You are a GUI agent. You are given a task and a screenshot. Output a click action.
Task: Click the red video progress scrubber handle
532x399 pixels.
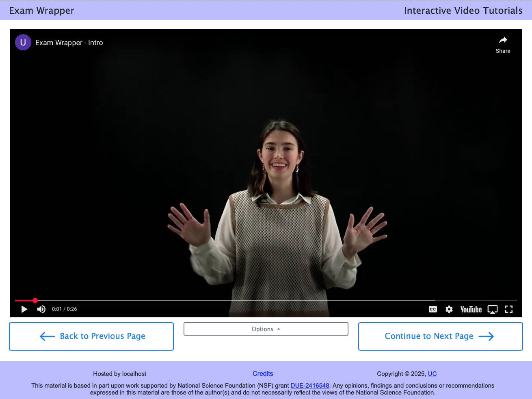point(35,300)
